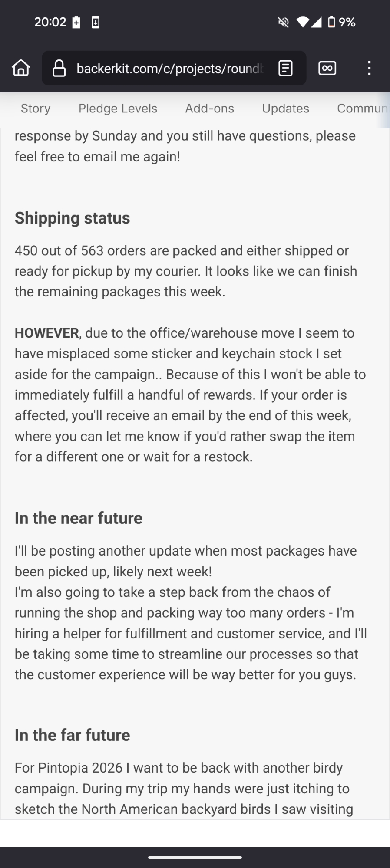Open the Pledge Levels tab

click(x=118, y=108)
